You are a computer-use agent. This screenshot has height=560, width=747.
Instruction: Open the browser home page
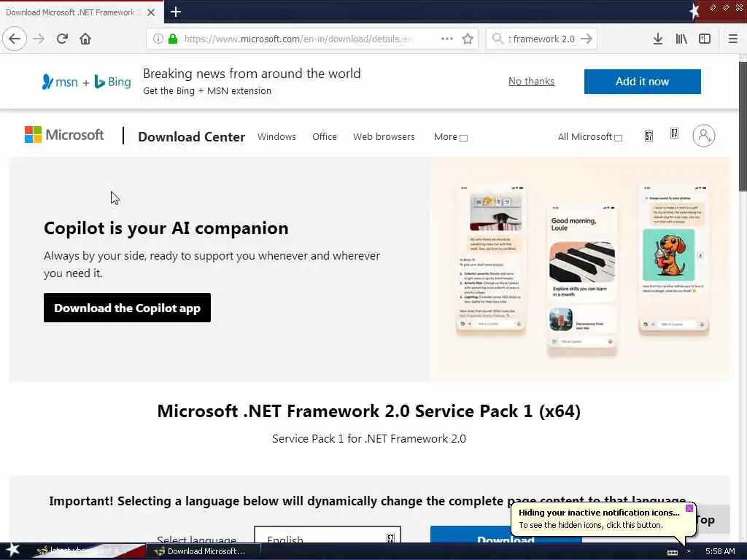[x=85, y=39]
